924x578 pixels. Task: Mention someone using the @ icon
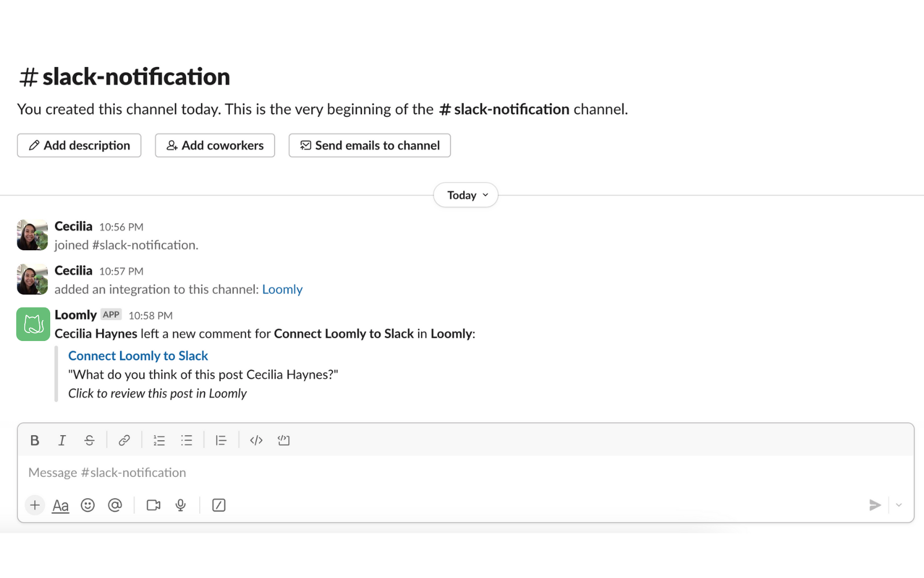point(115,505)
